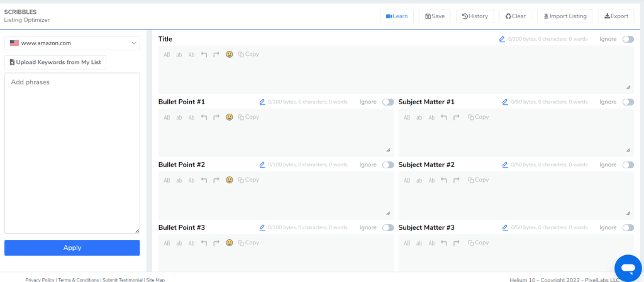Click the Bullet Point #1 pencil icon
644x282 pixels.
tap(262, 102)
